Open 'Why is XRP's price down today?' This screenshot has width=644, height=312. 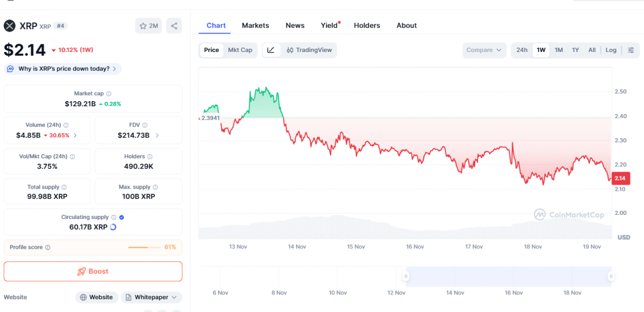pyautogui.click(x=63, y=69)
